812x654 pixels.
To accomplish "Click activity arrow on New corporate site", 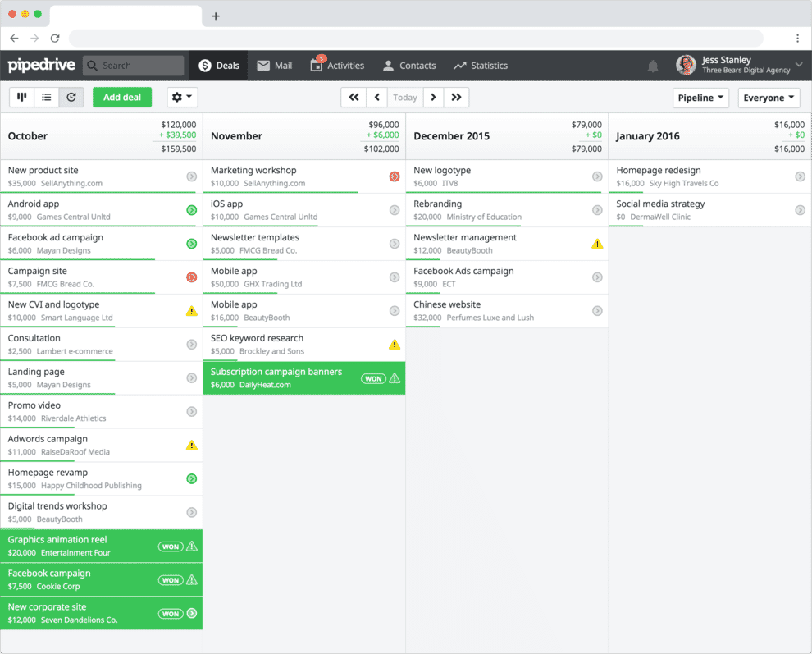I will [x=192, y=613].
